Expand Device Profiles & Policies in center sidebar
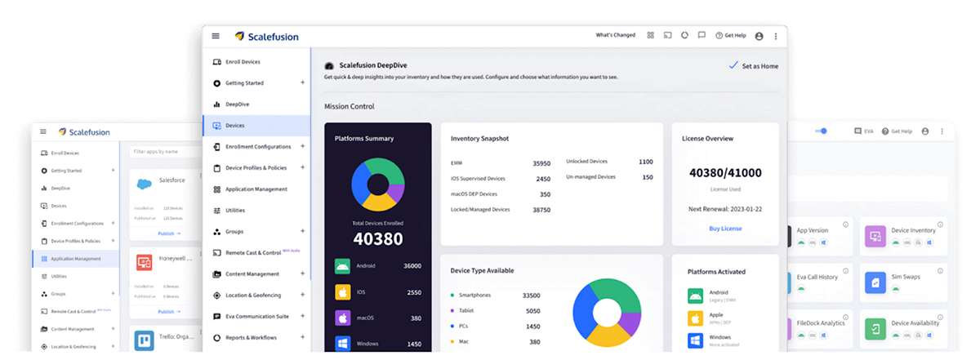This screenshot has height=360, width=980. coord(302,167)
